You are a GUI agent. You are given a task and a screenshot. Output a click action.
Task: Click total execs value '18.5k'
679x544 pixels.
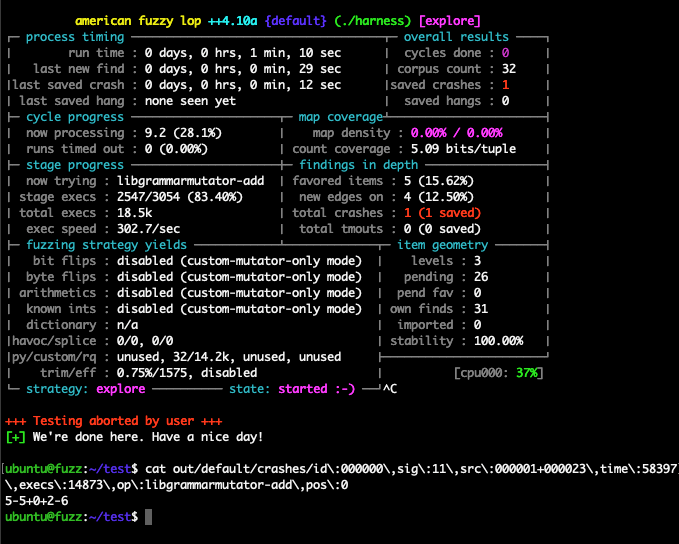pyautogui.click(x=134, y=213)
